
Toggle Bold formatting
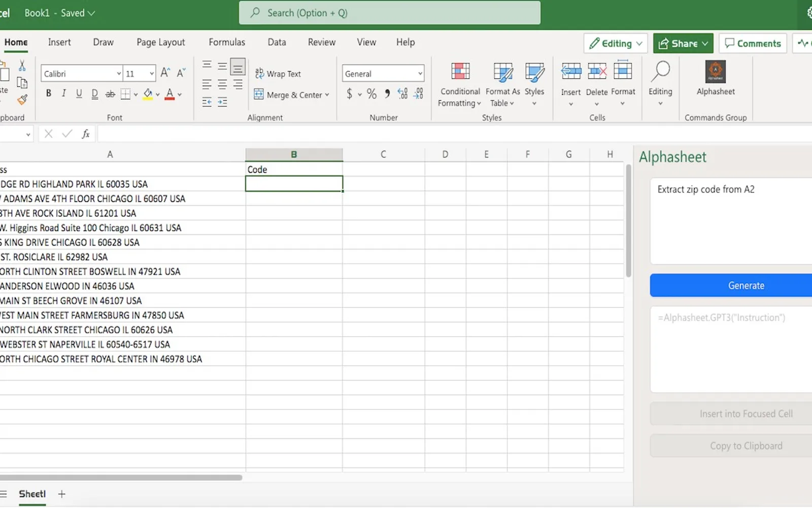point(49,93)
